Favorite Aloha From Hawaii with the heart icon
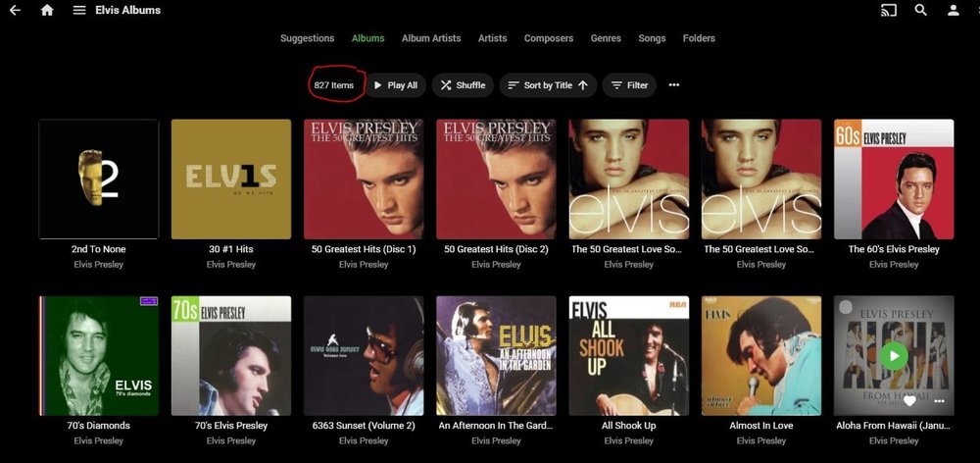The height and width of the screenshot is (463, 980). pos(910,401)
